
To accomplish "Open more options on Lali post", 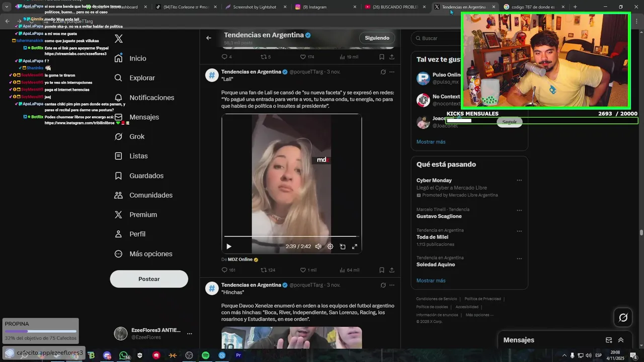I will pos(392,72).
